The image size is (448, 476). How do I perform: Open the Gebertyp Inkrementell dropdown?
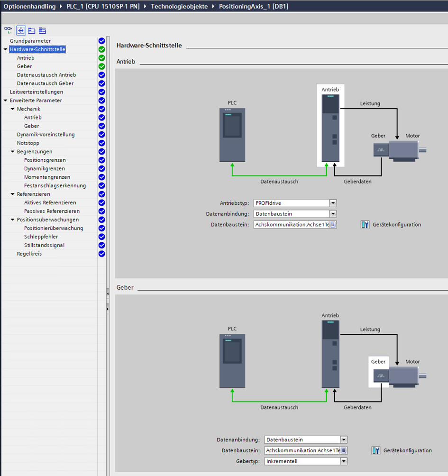pos(344,461)
